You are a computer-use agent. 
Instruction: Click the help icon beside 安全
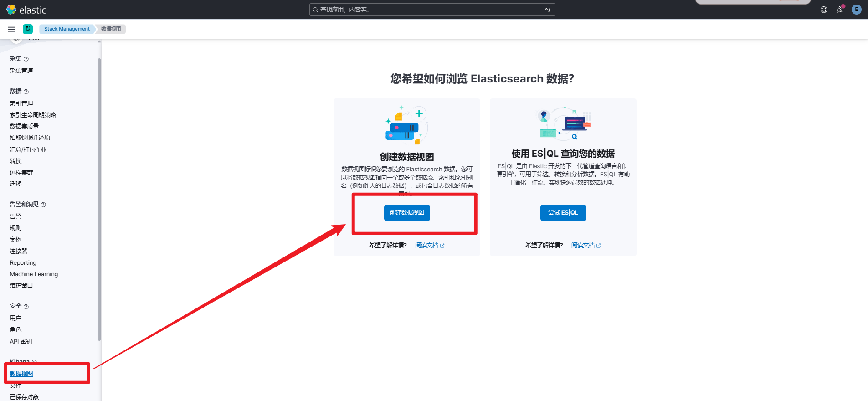(26, 307)
